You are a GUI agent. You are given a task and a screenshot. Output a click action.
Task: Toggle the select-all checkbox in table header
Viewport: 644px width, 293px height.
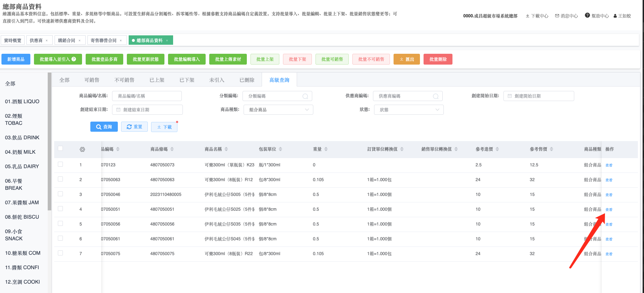click(x=60, y=149)
